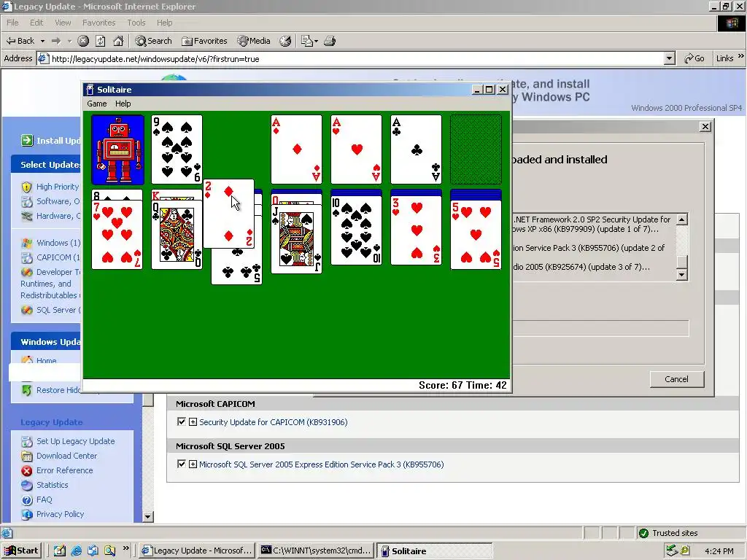Select the 10 of spades card

[356, 230]
